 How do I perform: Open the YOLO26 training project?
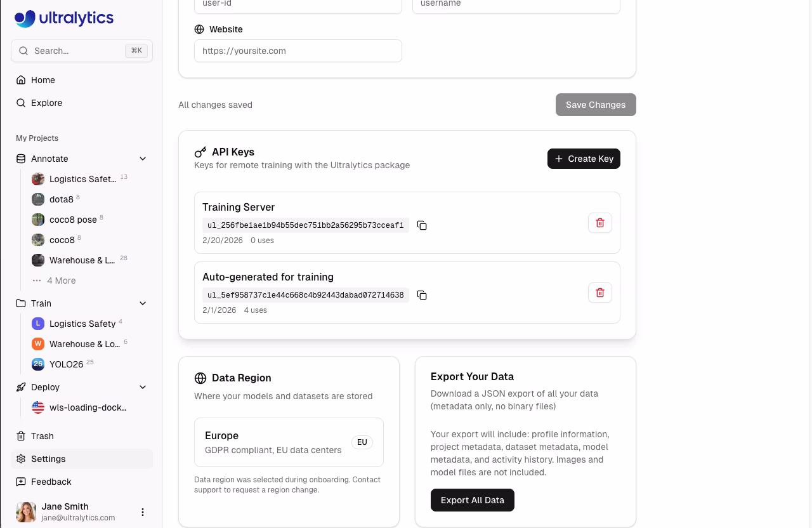(x=66, y=364)
